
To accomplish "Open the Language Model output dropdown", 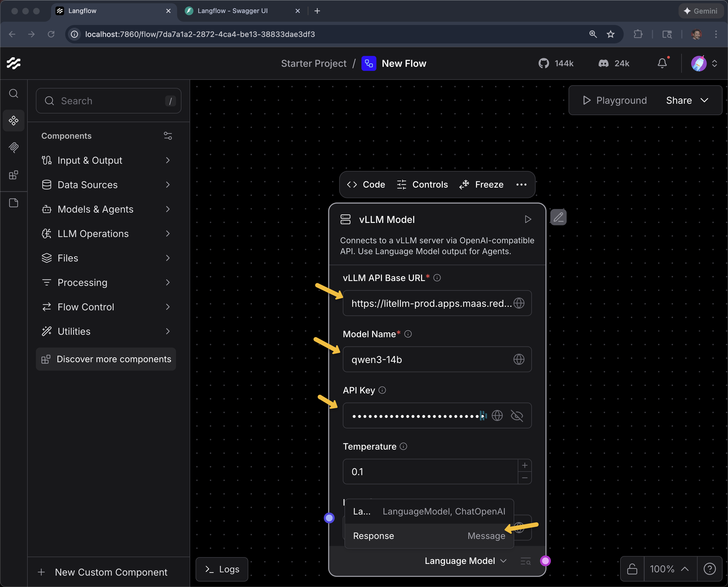I will [466, 561].
